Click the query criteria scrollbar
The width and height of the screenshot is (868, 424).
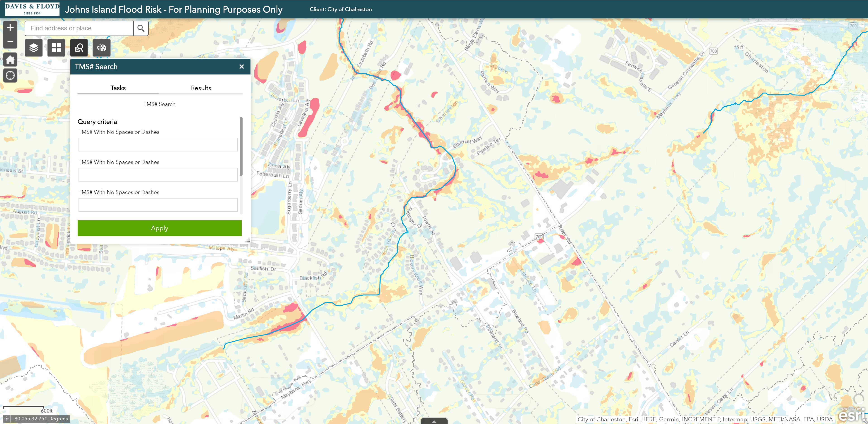point(241,146)
